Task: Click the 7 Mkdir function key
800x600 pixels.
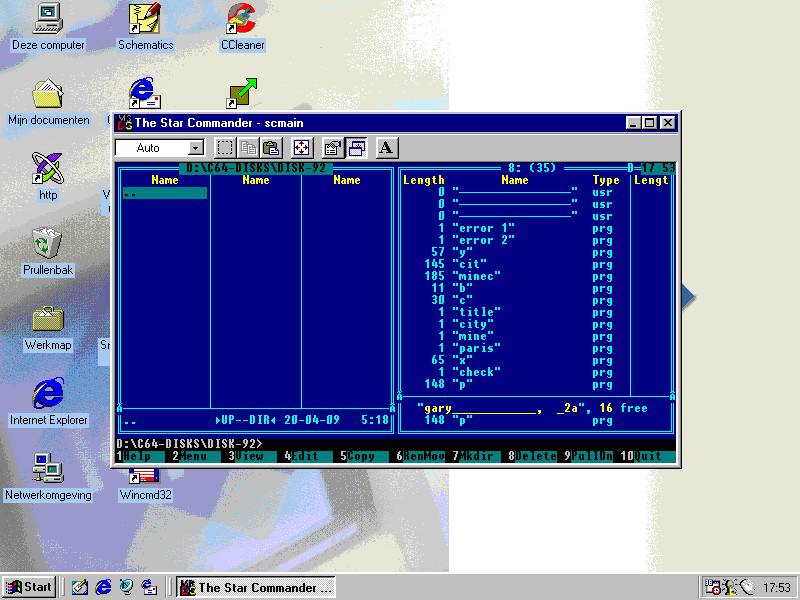Action: (x=475, y=456)
